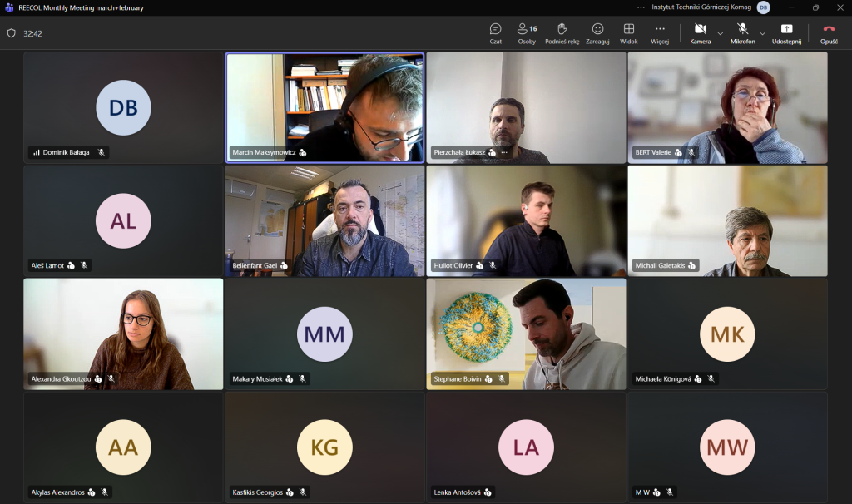
Task: Open the Zareaguj reactions smiley
Action: pos(597,32)
